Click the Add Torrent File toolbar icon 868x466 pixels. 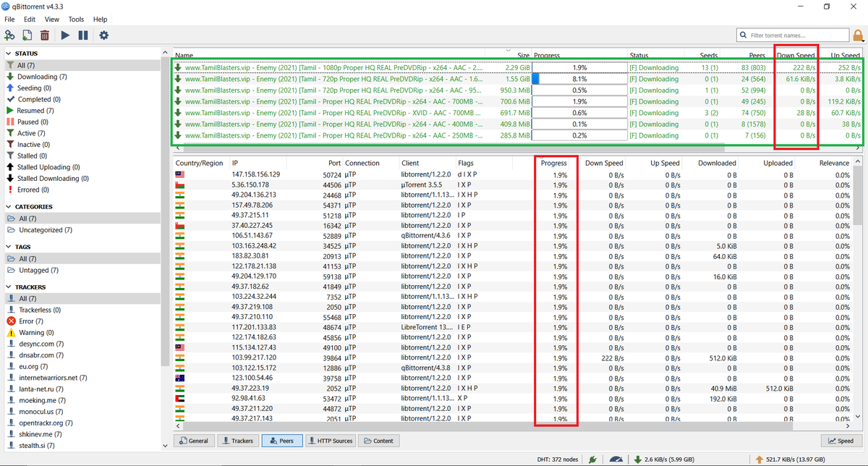tap(27, 35)
